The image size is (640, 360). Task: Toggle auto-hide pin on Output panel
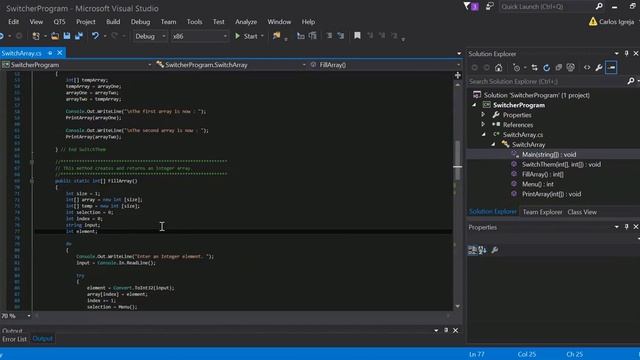point(446,330)
